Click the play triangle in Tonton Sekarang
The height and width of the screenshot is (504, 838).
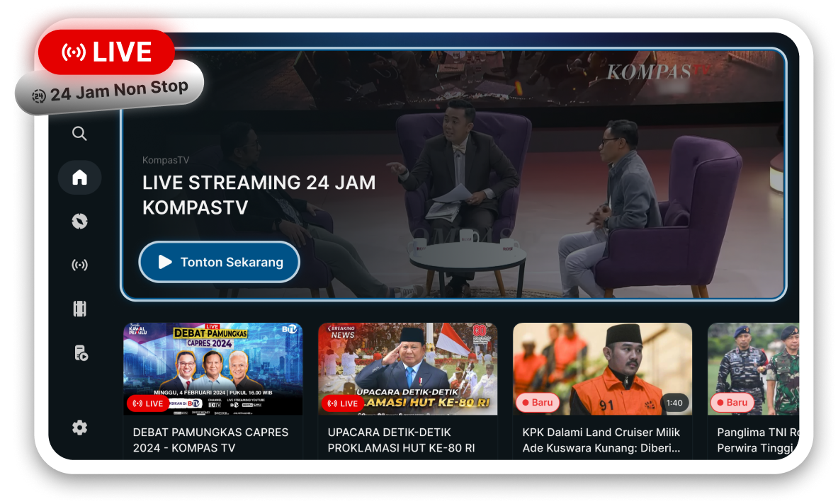click(x=164, y=262)
